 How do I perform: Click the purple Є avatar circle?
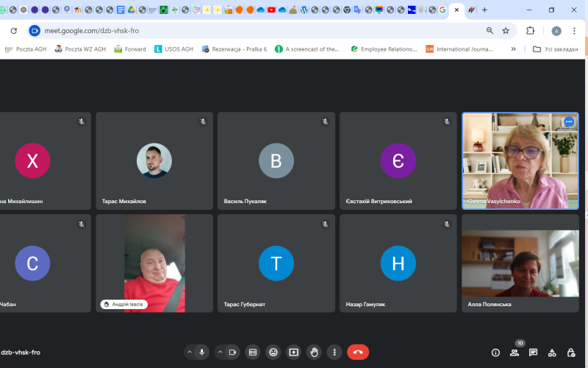click(x=398, y=160)
